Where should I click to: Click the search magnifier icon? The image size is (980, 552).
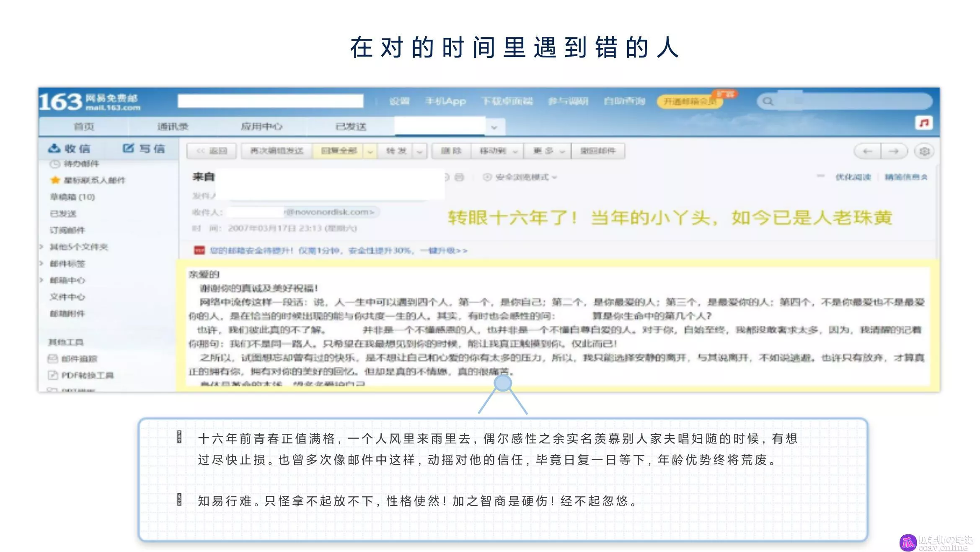768,101
